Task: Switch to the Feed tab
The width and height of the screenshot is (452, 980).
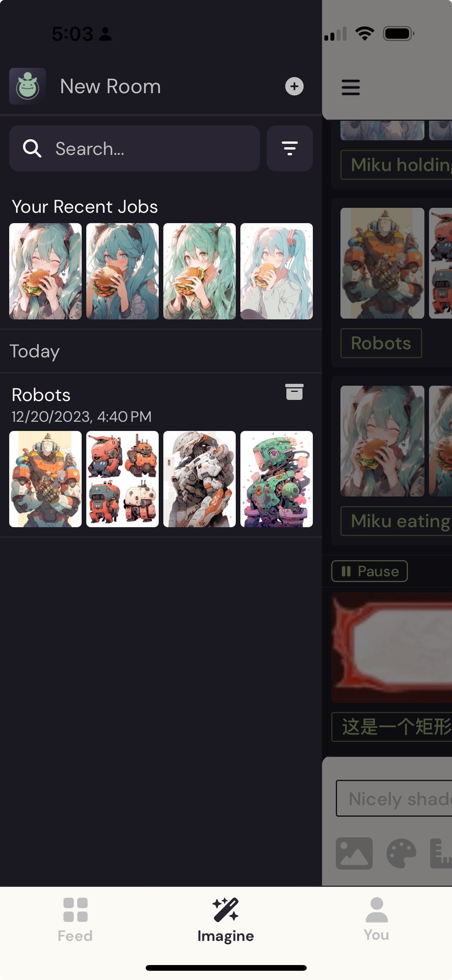Action: tap(75, 919)
